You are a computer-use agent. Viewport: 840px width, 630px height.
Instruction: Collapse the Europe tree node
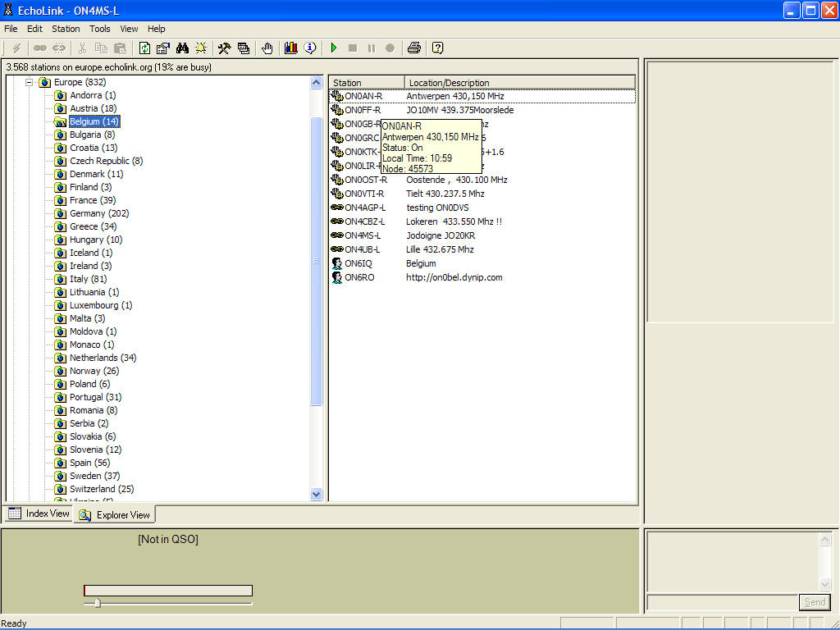point(30,83)
